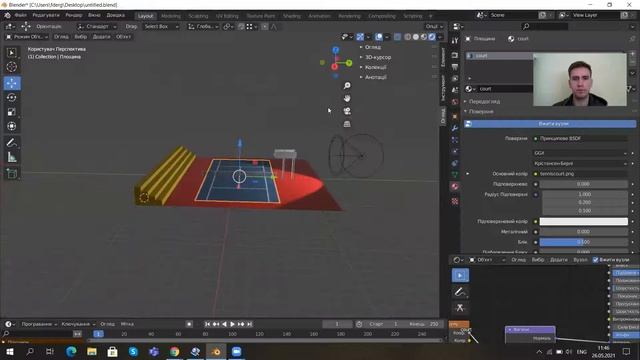This screenshot has width=640, height=360.
Task: Activate the Measure tool
Action: (11, 157)
